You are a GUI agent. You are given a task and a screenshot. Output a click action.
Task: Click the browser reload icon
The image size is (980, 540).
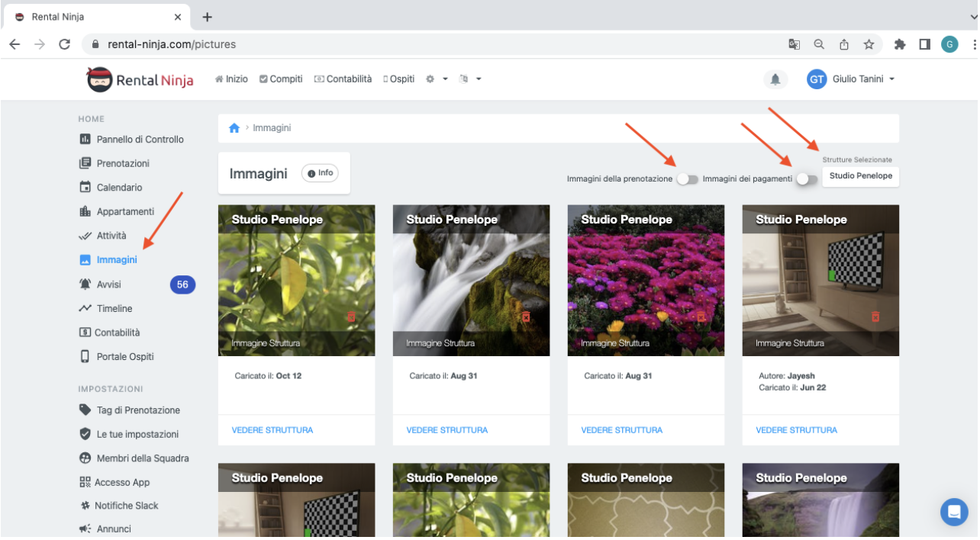pyautogui.click(x=64, y=44)
